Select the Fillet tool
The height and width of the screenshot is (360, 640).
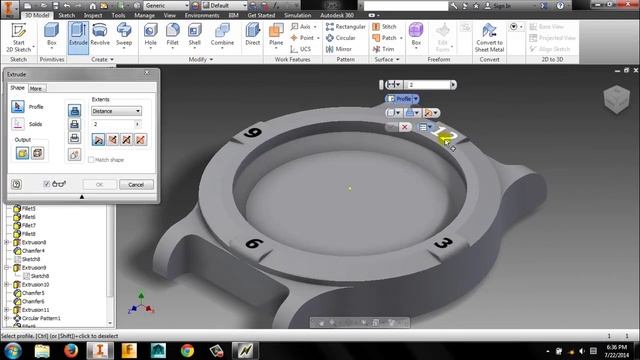172,35
